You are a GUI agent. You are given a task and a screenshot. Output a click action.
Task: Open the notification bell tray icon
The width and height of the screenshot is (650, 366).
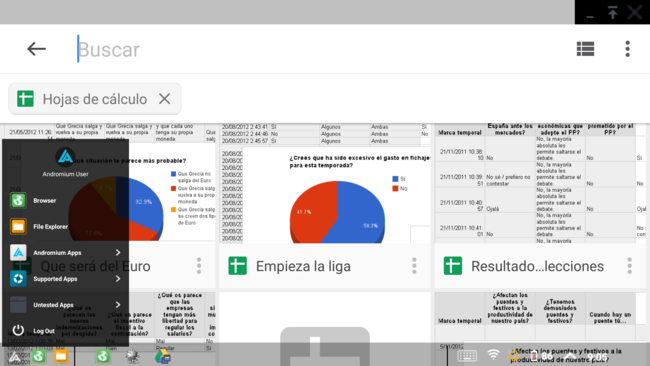(x=514, y=355)
